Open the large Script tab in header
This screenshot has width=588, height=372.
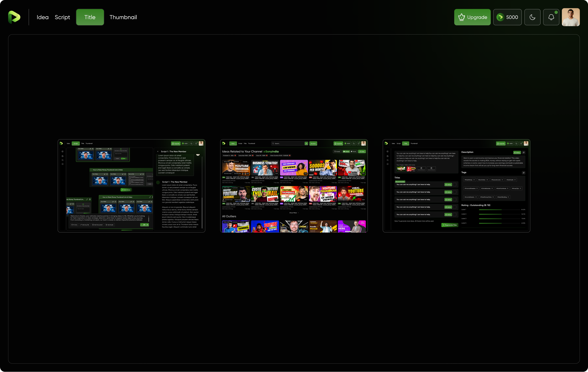(62, 17)
